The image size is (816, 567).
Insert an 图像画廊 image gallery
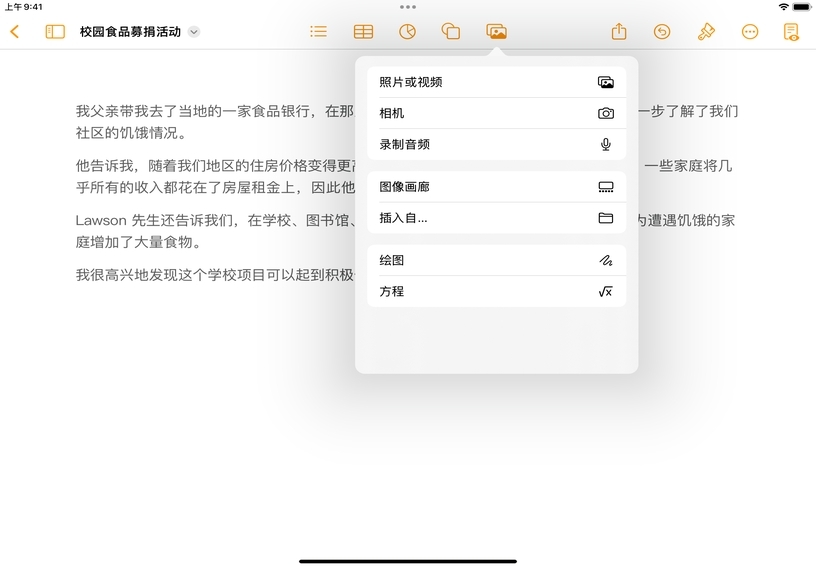tap(496, 187)
